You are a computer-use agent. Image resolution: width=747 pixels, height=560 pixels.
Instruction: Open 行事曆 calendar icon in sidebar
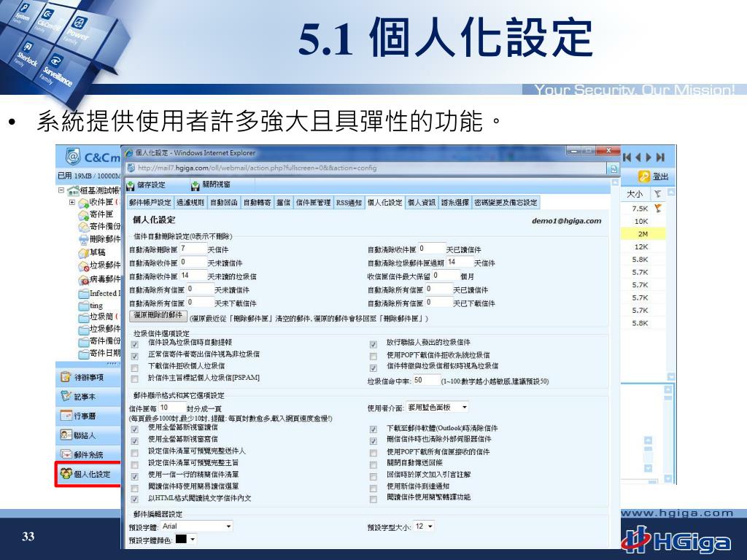pyautogui.click(x=66, y=416)
